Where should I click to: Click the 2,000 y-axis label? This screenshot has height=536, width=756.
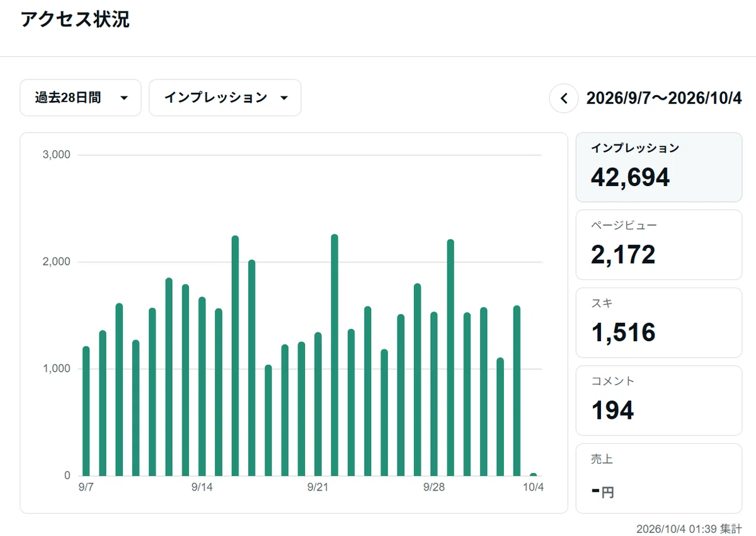coord(57,262)
